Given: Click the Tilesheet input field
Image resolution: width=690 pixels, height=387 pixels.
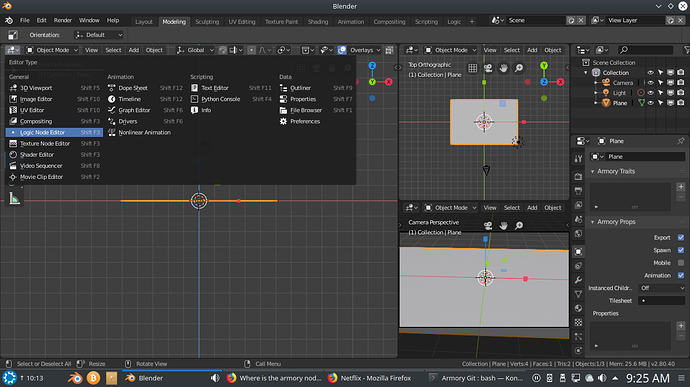Looking at the screenshot, I should [x=661, y=301].
